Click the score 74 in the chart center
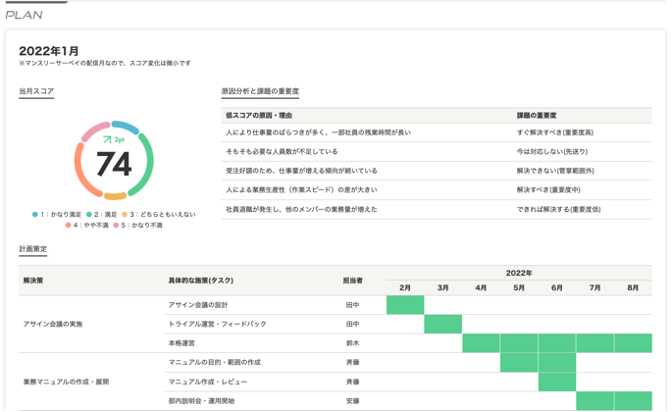The image size is (672, 412). (x=113, y=164)
